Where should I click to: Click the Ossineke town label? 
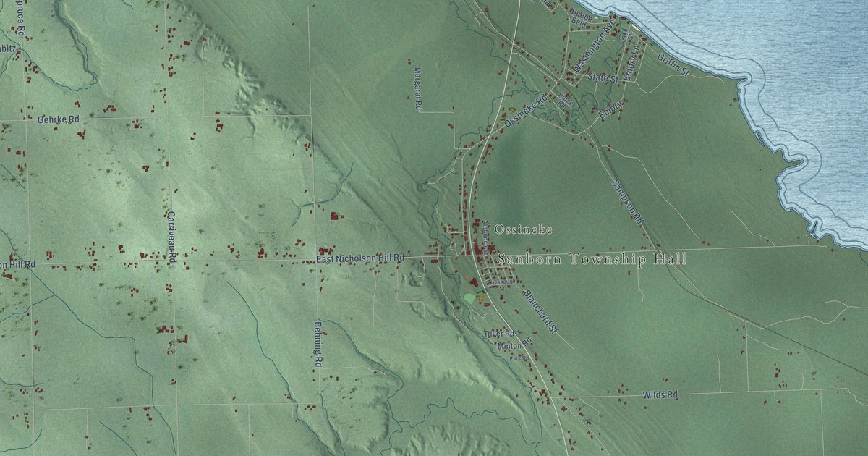pos(524,229)
